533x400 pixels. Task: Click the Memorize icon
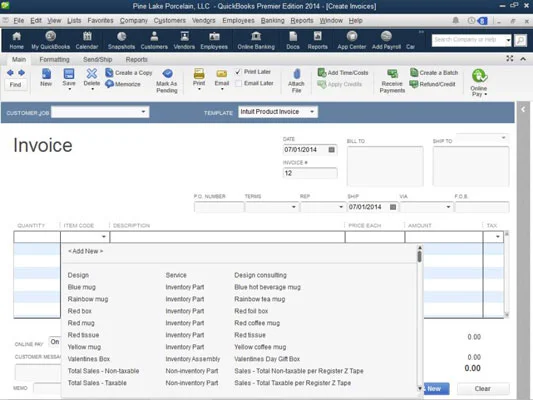pyautogui.click(x=123, y=84)
